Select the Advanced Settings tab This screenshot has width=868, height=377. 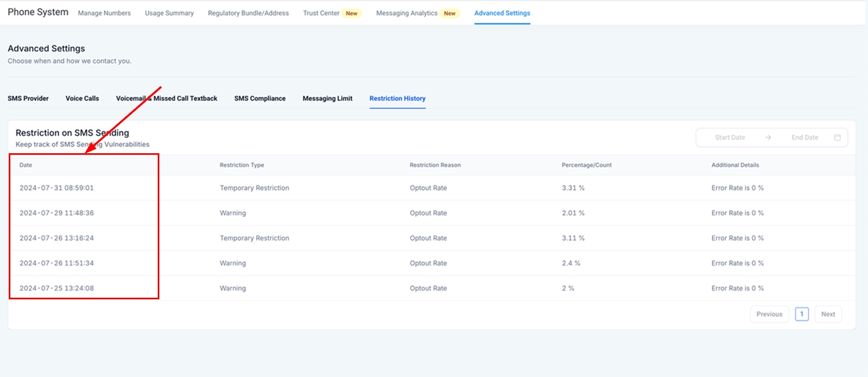(x=502, y=13)
